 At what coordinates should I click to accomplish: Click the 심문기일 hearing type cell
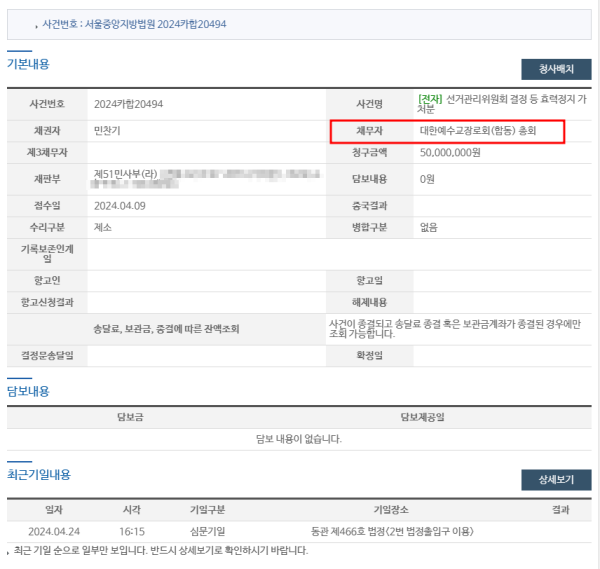tap(208, 532)
